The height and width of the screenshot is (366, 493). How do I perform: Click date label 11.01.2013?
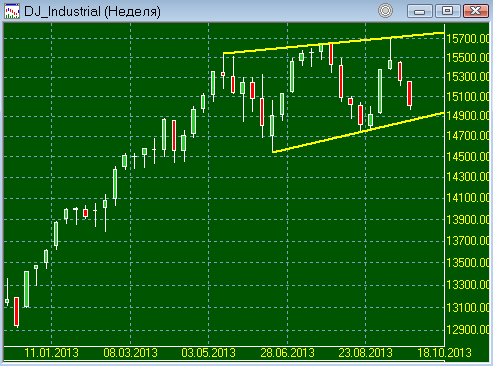coord(52,353)
